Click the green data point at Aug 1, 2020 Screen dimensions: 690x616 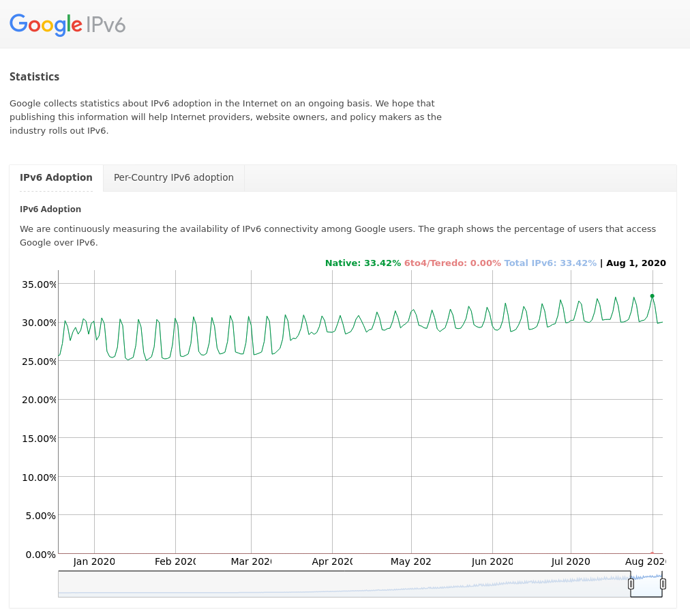(652, 296)
